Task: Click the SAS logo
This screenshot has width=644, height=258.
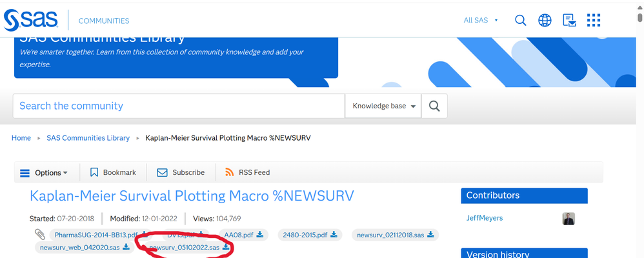Action: tap(31, 20)
